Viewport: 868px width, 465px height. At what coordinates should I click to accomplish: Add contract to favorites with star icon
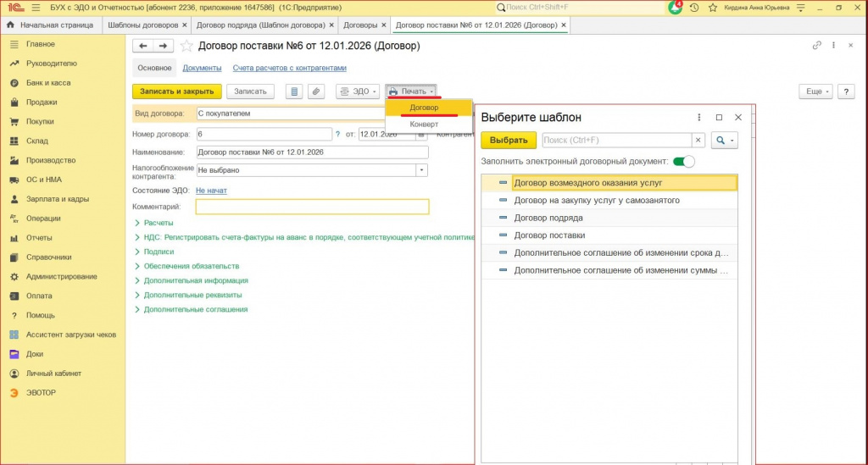point(186,46)
